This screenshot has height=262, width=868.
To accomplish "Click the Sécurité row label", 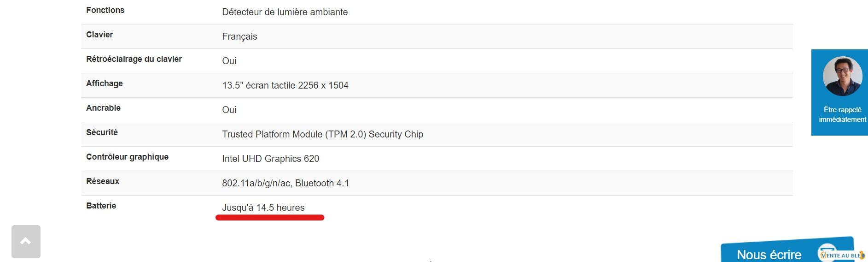I will coord(102,132).
